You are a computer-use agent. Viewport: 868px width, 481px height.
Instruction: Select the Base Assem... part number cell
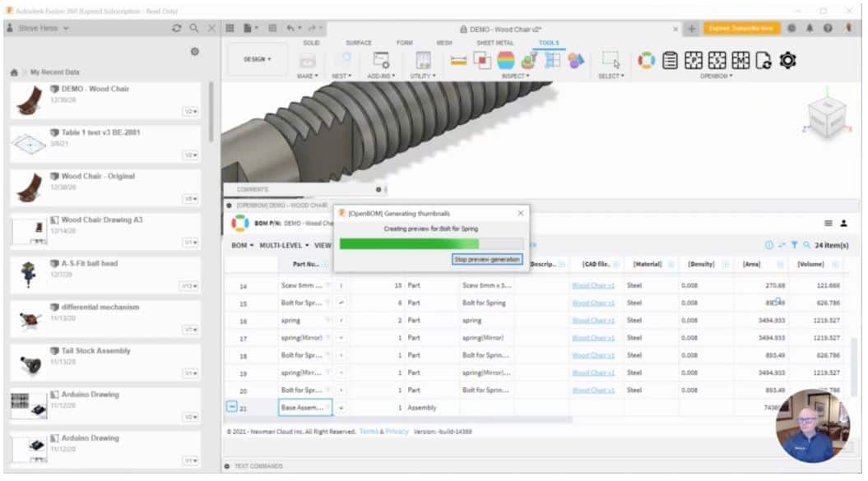tap(305, 407)
